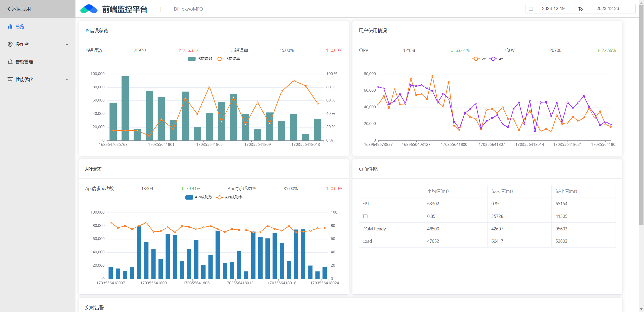The image size is (644, 312).
Task: Click the DOM Ready row label
Action: click(x=374, y=229)
